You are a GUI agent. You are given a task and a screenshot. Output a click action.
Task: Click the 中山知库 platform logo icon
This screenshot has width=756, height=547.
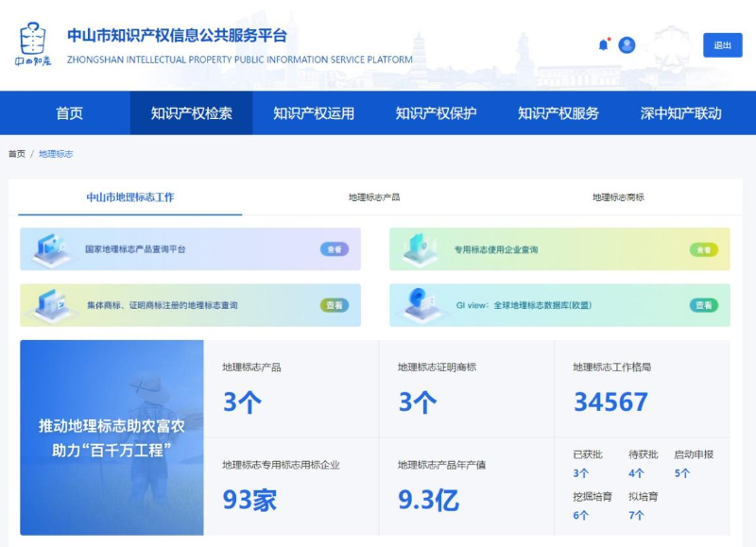coord(32,43)
